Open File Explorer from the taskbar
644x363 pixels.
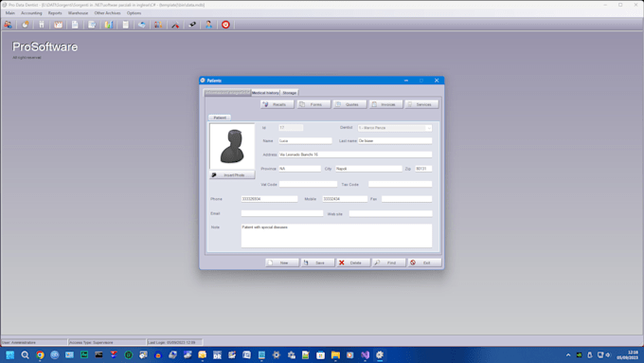coord(335,355)
